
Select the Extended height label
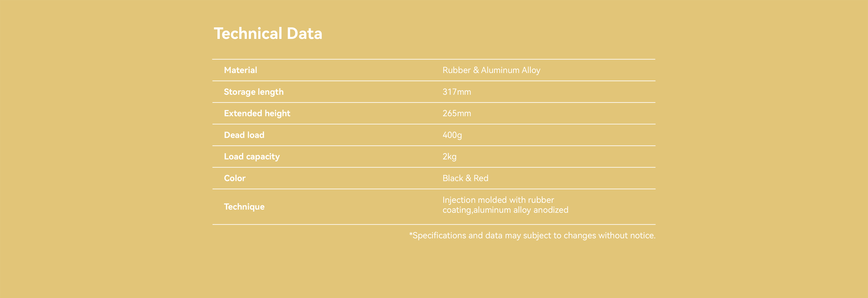(257, 113)
